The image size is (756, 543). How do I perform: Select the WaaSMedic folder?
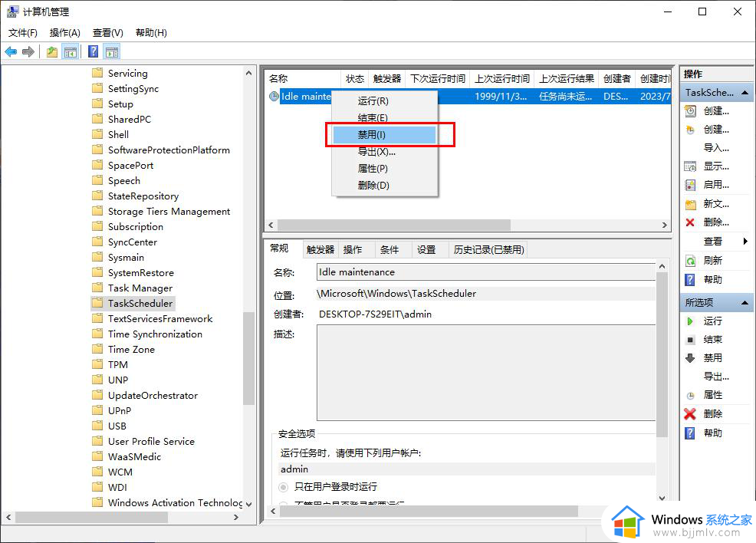pos(134,456)
